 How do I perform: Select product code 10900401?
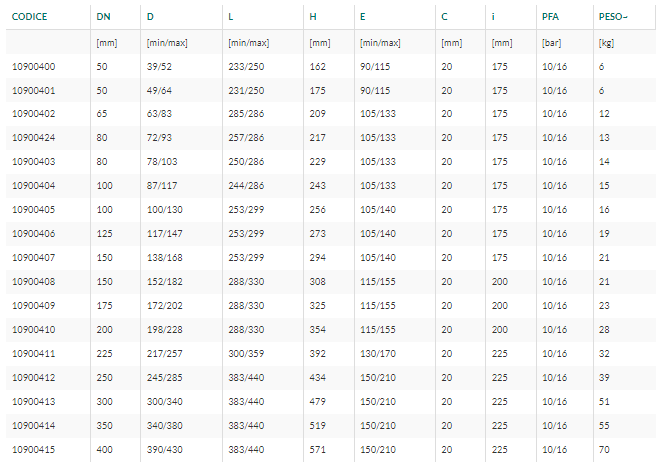34,91
